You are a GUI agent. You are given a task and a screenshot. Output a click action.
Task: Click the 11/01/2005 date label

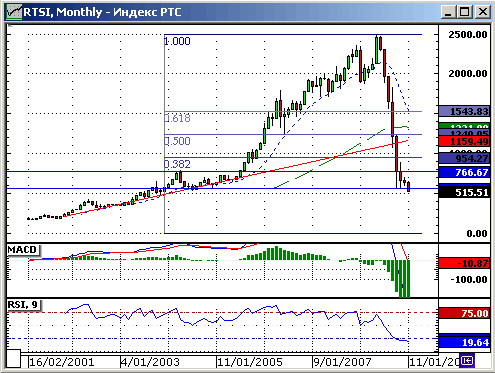tap(250, 362)
